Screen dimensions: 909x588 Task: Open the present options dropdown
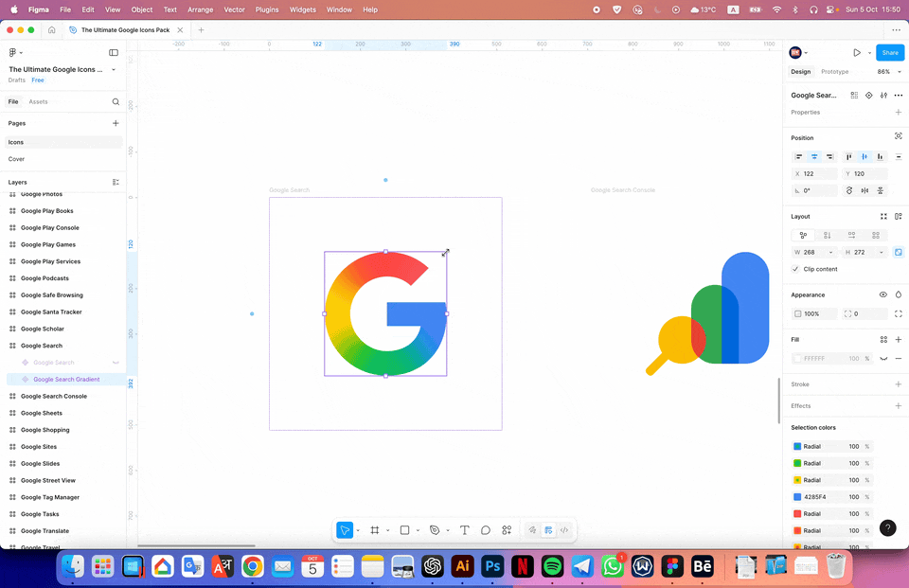pyautogui.click(x=869, y=53)
